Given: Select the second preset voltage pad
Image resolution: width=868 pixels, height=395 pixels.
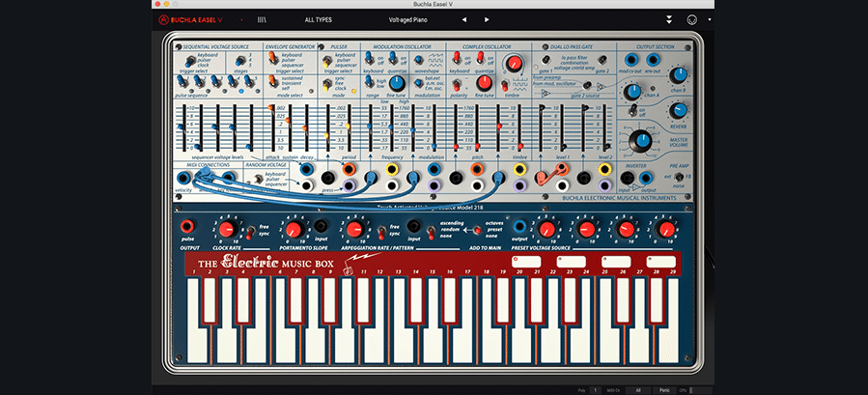Looking at the screenshot, I should coord(572,262).
